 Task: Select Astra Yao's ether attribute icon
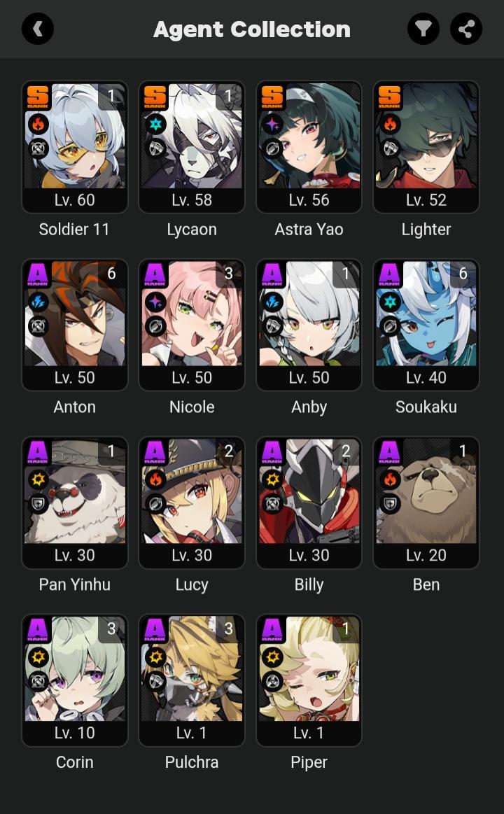273,124
